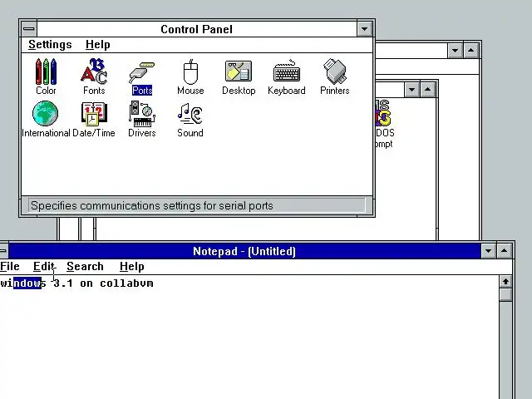Open the Color icon in Control Panel

(46, 76)
